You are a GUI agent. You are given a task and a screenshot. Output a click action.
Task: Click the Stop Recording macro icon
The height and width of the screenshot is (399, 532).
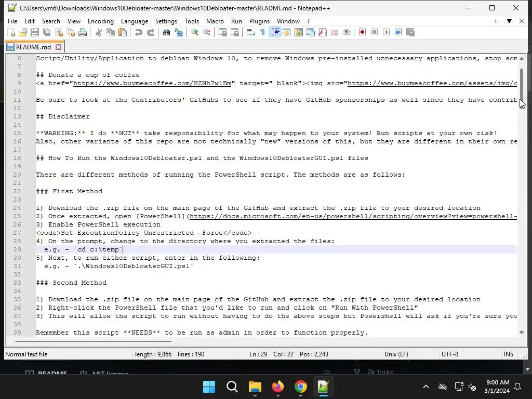pos(374,32)
